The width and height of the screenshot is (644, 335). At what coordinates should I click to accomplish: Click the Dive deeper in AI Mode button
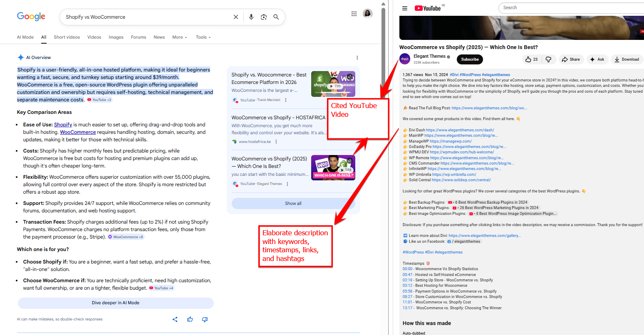[115, 303]
